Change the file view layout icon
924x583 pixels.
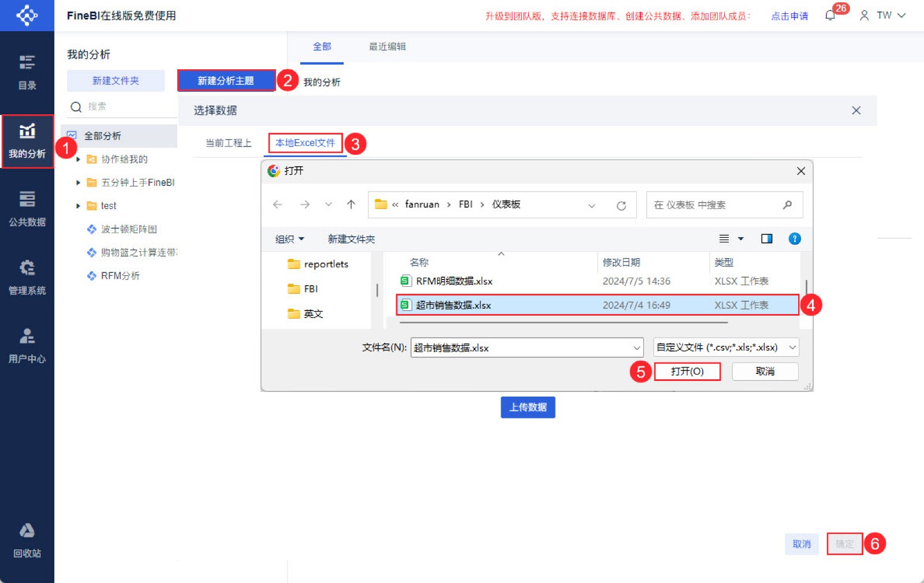[724, 239]
